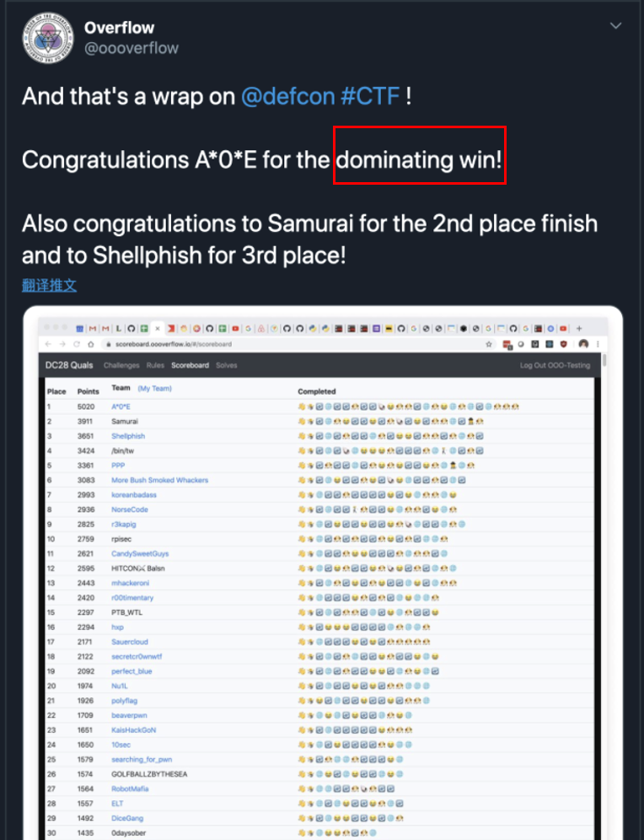The height and width of the screenshot is (840, 644).
Task: Click the DC28 Quals brand title
Action: coord(70,365)
